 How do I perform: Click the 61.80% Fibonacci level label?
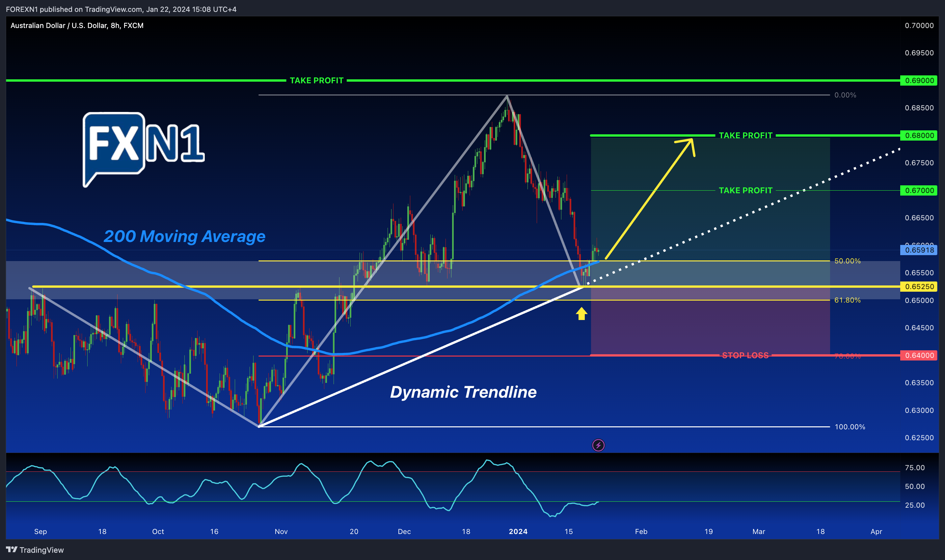[848, 300]
